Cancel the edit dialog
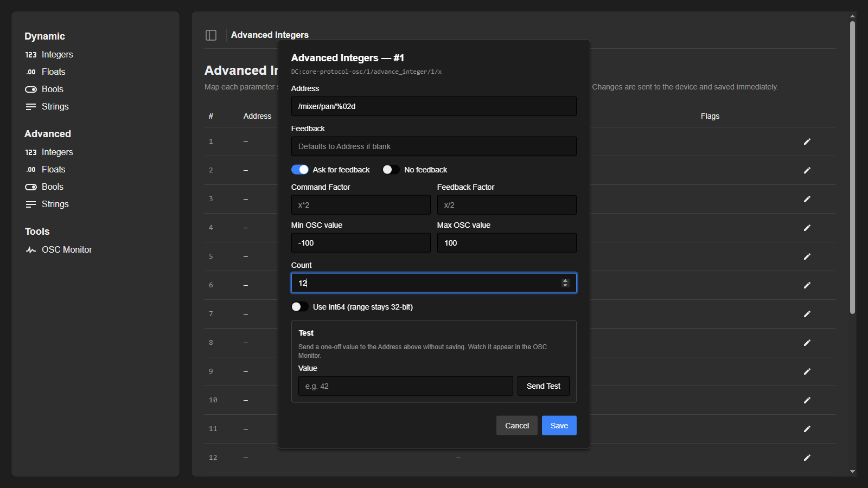The width and height of the screenshot is (868, 488). (517, 426)
